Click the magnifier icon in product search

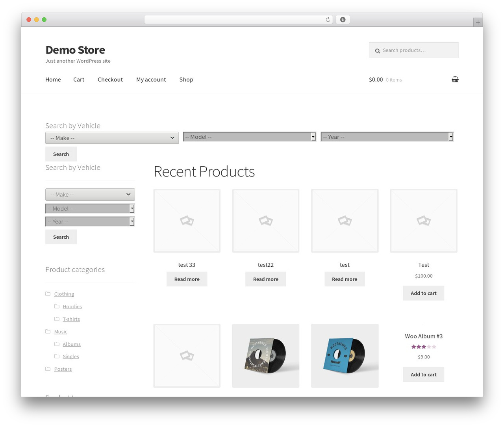tap(377, 51)
